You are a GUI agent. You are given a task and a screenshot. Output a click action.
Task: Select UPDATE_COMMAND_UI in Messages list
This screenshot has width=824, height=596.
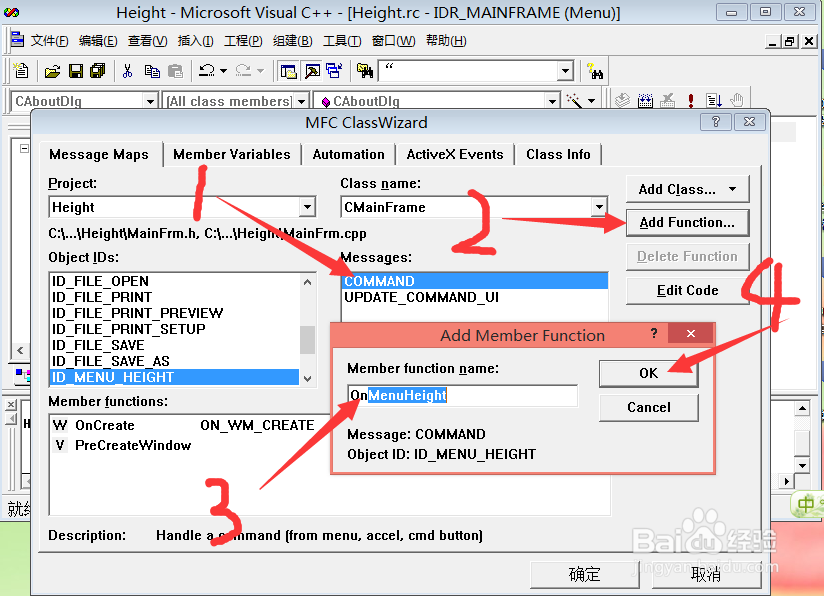tap(475, 297)
